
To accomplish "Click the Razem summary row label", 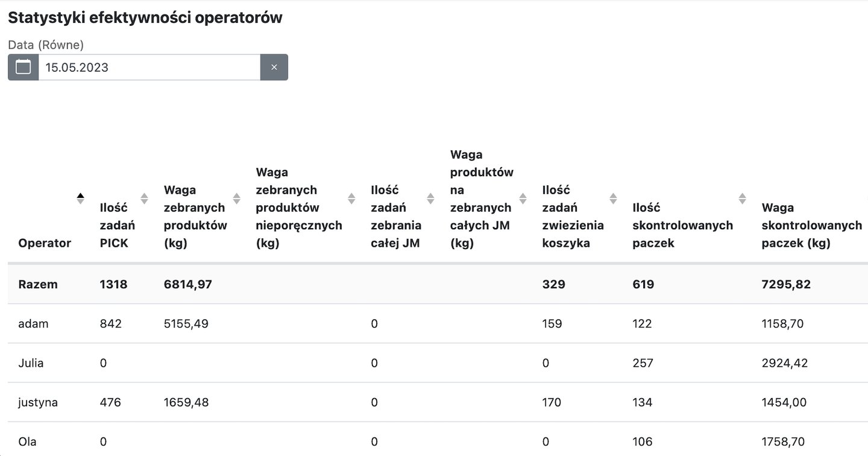I will pos(38,284).
